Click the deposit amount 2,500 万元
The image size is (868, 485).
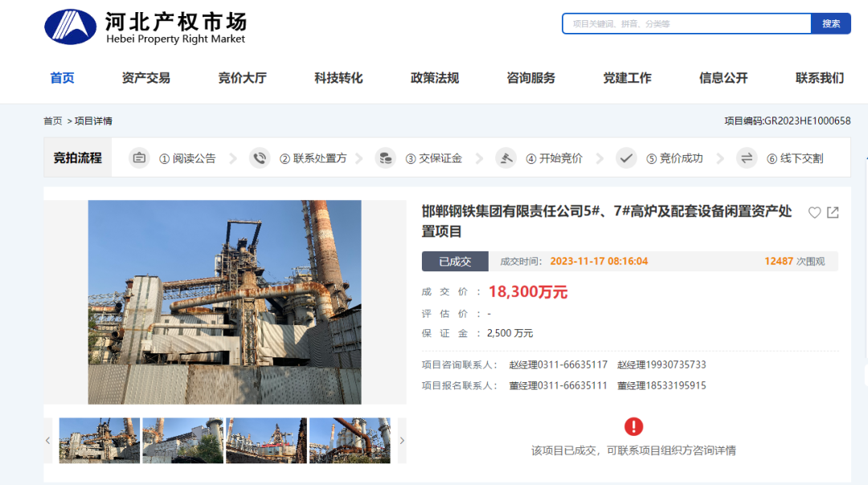pos(510,333)
